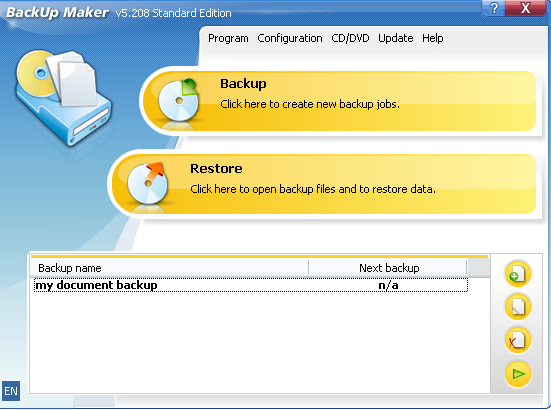Click the add new backup job icon
Screen dimensions: 551x410
(x=518, y=274)
